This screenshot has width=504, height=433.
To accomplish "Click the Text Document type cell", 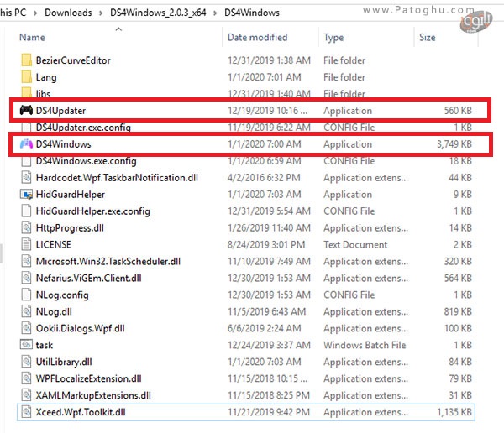I will (355, 244).
